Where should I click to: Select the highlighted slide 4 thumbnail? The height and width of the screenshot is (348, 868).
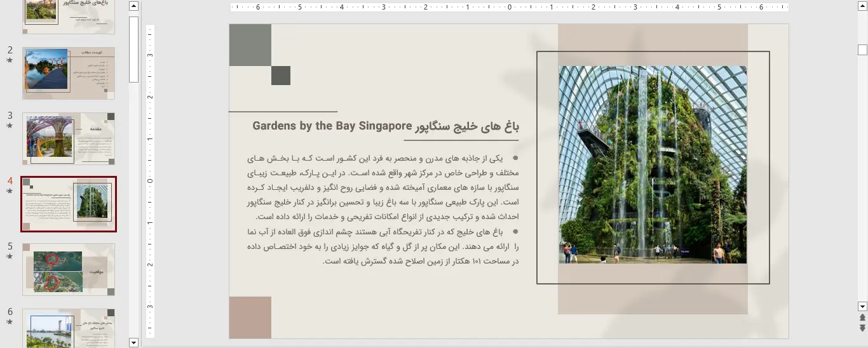pos(69,204)
